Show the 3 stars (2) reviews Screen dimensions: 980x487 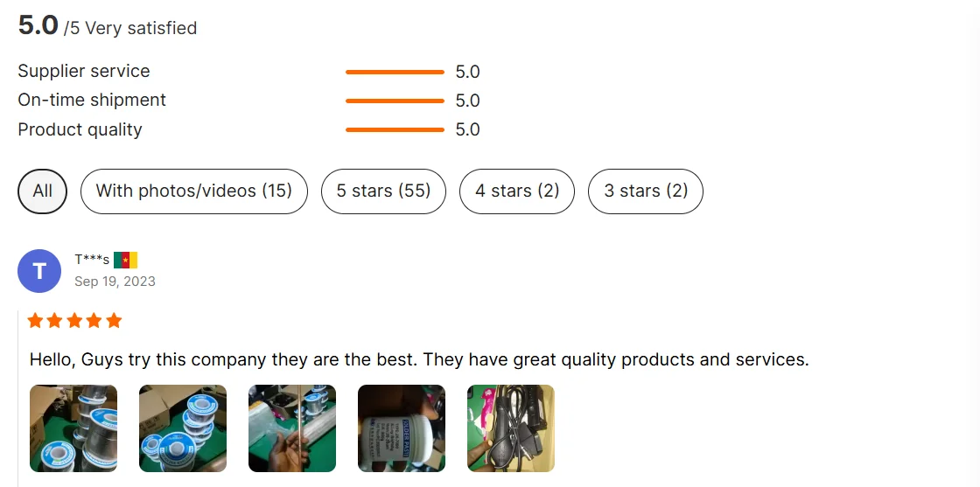[646, 191]
